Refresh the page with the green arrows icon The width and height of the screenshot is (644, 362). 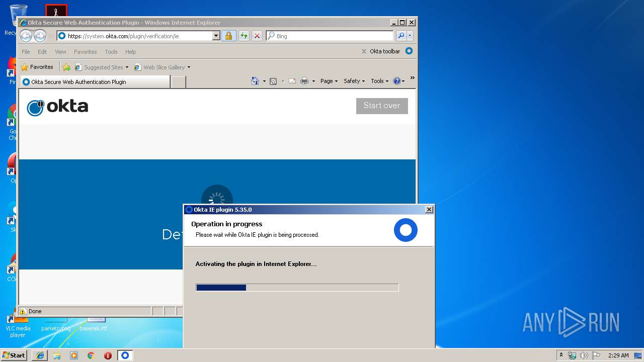[x=244, y=36]
